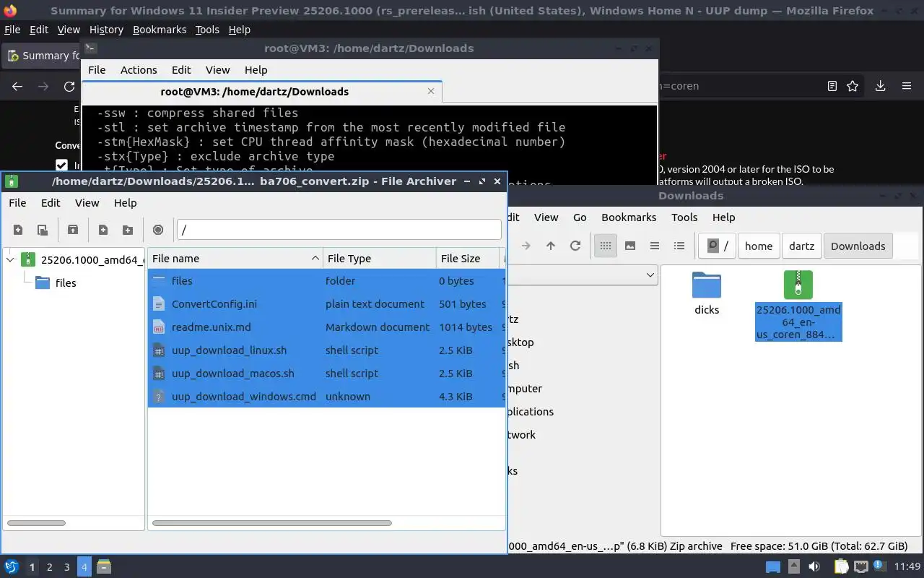
Task: Open the Go menu in the file manager
Action: [580, 217]
